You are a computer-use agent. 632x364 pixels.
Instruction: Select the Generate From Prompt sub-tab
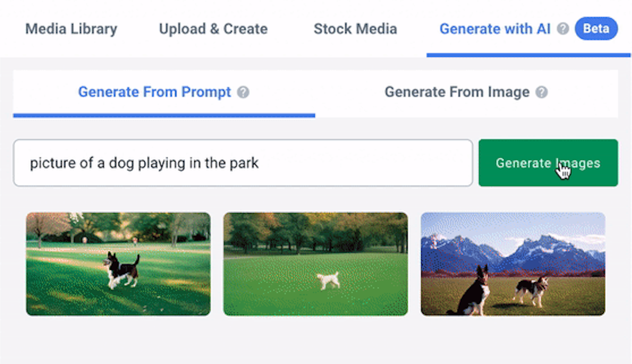[x=154, y=92]
